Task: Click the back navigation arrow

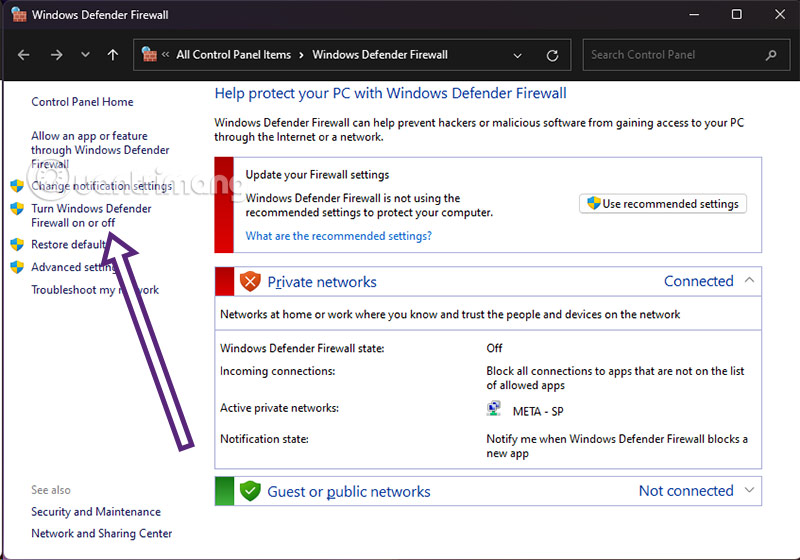Action: pos(24,55)
